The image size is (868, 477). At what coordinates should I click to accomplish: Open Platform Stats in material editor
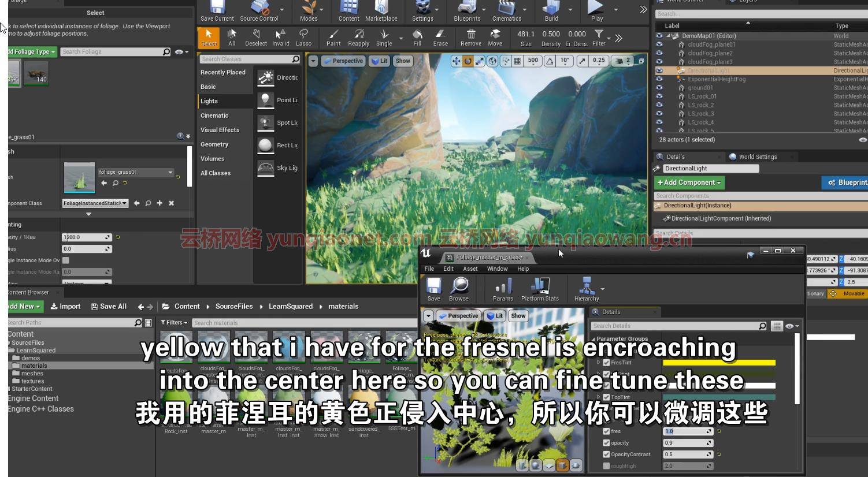pos(540,289)
